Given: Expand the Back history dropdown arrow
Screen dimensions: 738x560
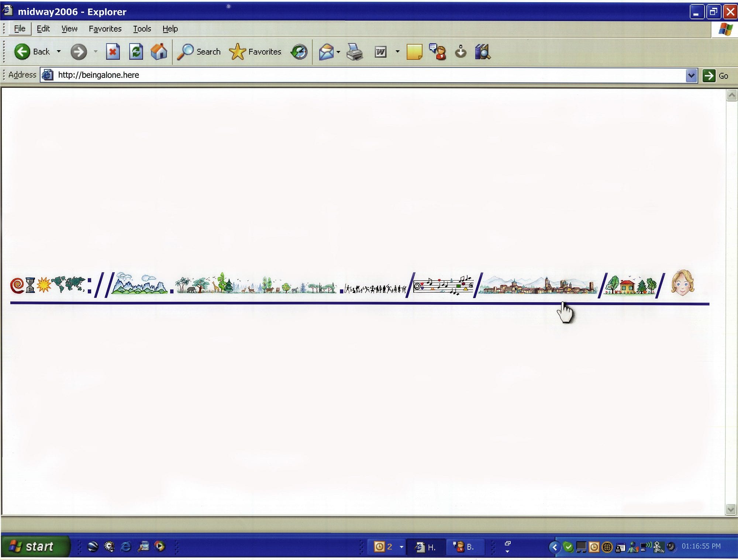Looking at the screenshot, I should (x=59, y=52).
